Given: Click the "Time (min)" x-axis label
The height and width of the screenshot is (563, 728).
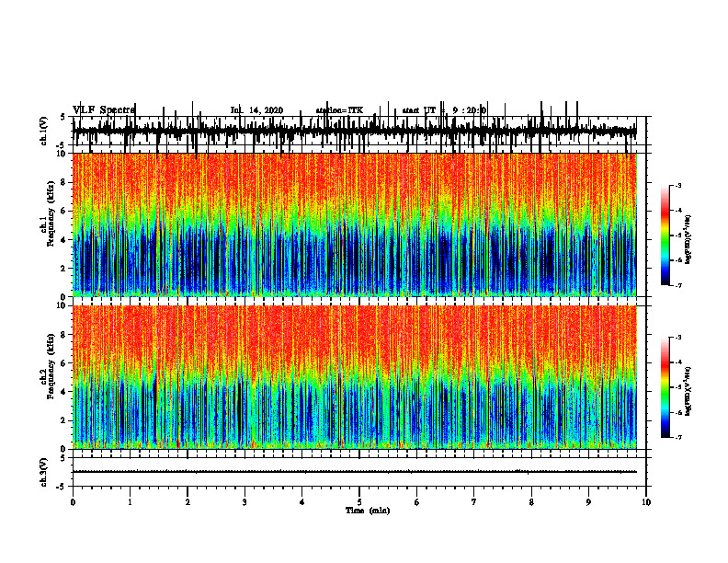Looking at the screenshot, I should (368, 511).
